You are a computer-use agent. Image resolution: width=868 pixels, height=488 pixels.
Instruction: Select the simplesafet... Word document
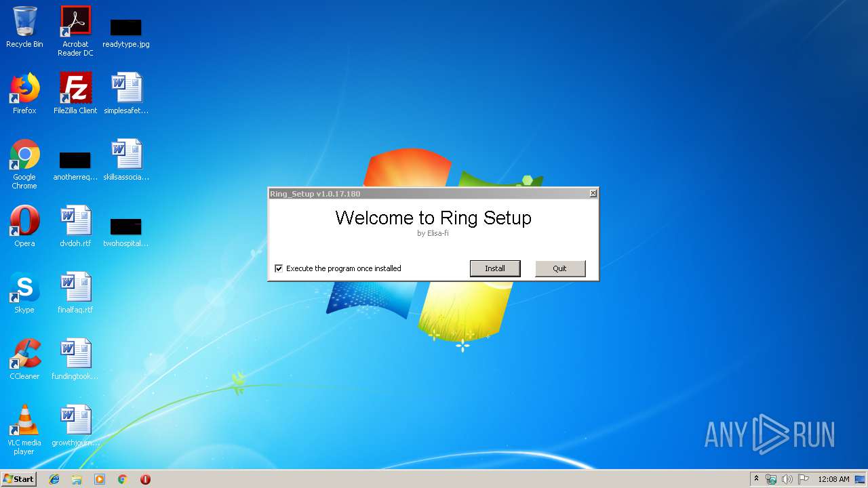tap(126, 94)
